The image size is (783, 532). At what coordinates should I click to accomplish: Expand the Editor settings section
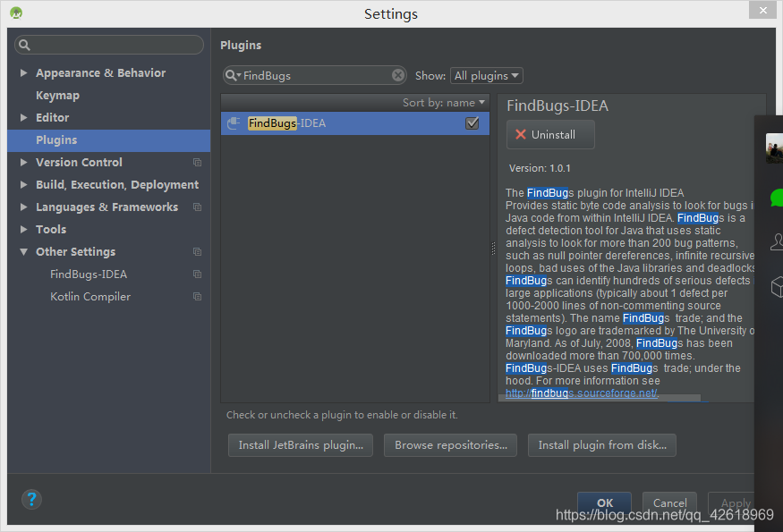pyautogui.click(x=23, y=117)
